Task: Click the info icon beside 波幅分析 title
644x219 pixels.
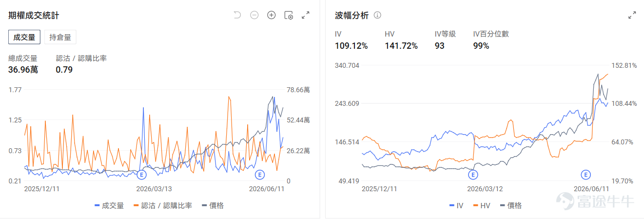Action: [377, 15]
